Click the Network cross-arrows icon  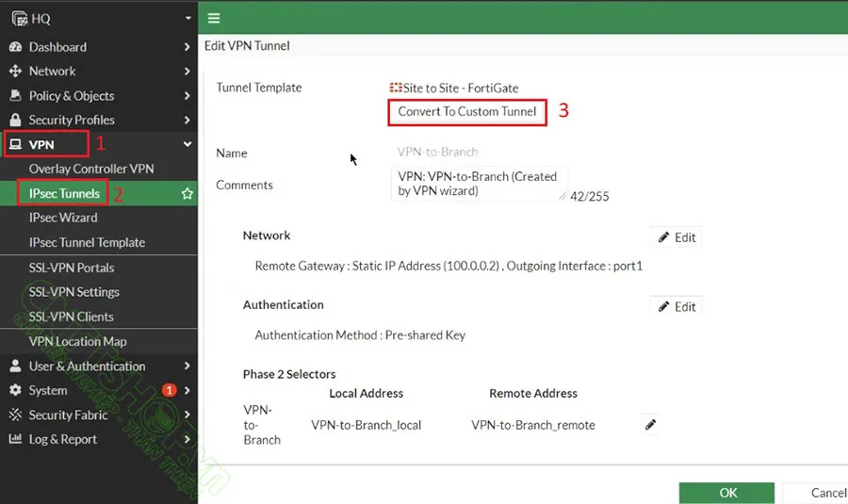16,71
